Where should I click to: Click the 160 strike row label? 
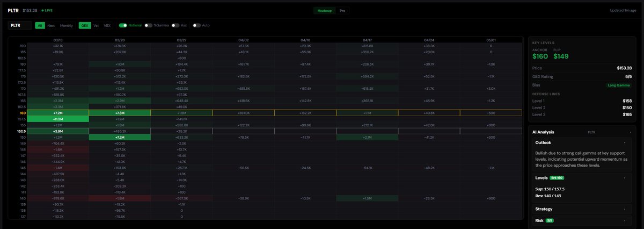click(x=23, y=113)
